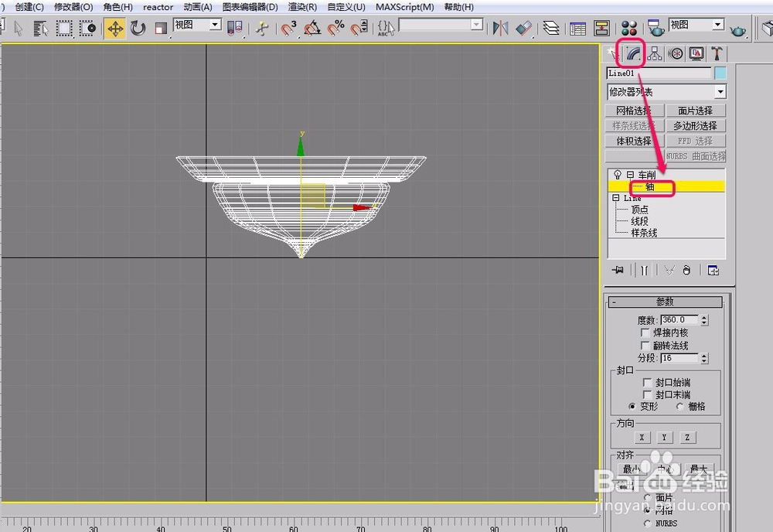Viewport: 773px width, 532px height.
Task: Switch to the Display command panel tab
Action: coord(696,54)
